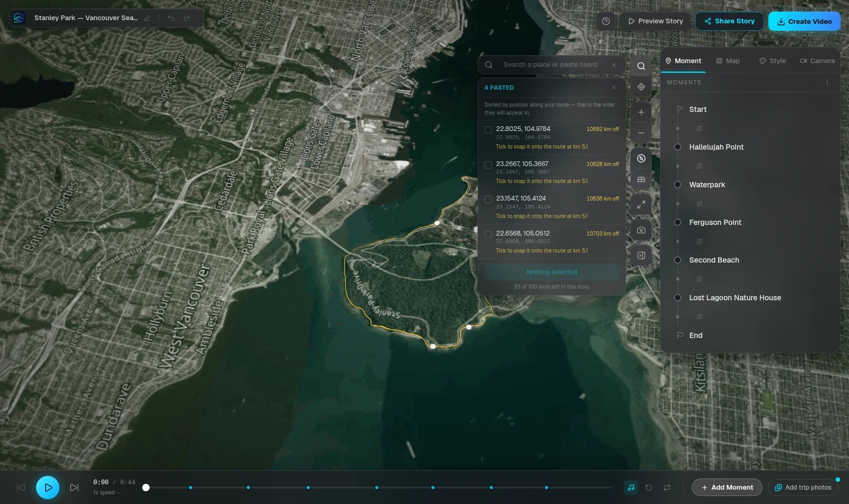Click the play button

pos(48,488)
